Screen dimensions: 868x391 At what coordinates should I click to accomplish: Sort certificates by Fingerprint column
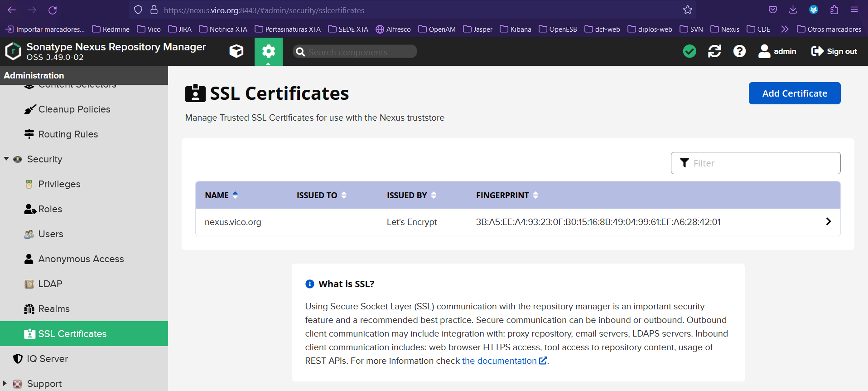point(507,195)
